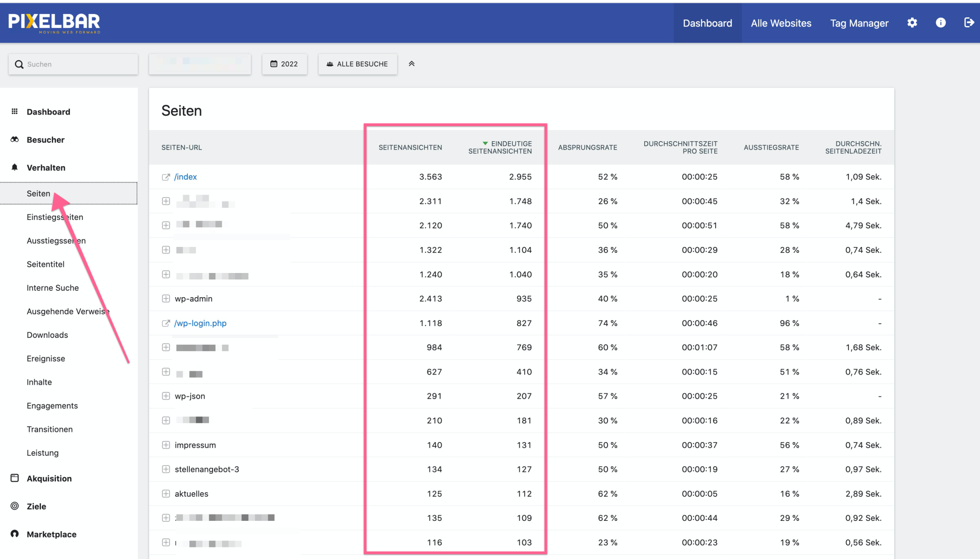Sort by Eindeutige Seitenansichten column header
The image size is (980, 559).
coord(500,147)
